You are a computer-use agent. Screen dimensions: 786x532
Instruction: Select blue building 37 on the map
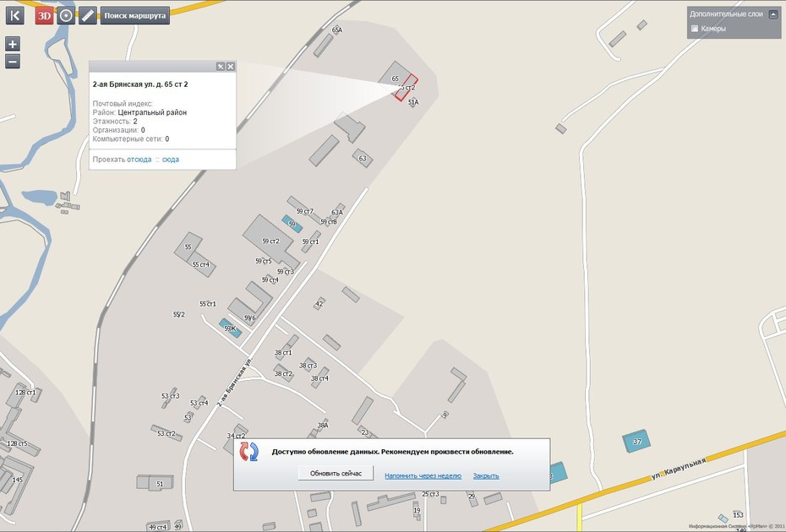[x=636, y=442]
